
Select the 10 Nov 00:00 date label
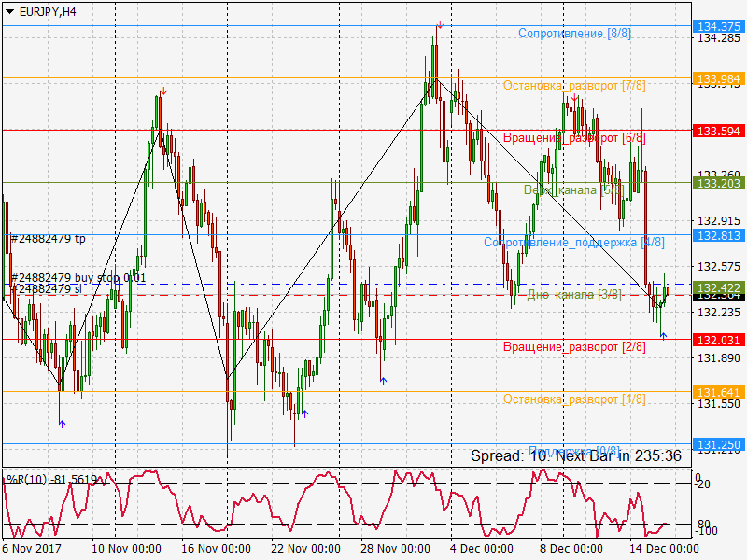pos(126,549)
